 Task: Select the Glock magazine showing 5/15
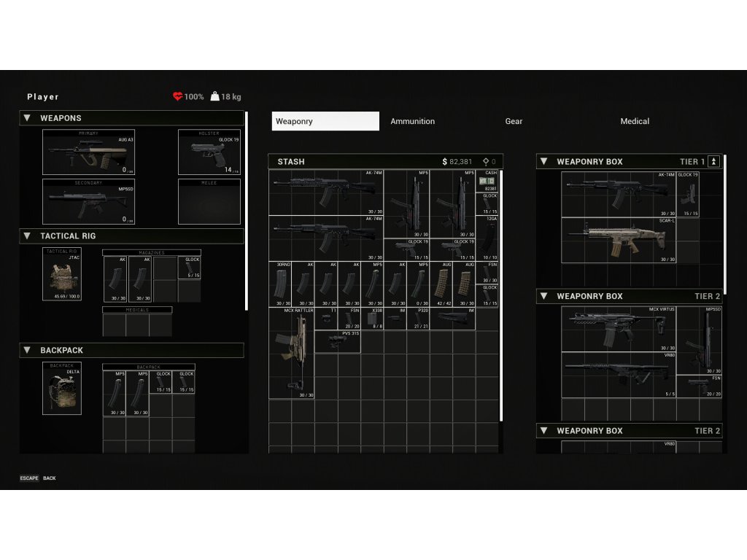(x=189, y=268)
